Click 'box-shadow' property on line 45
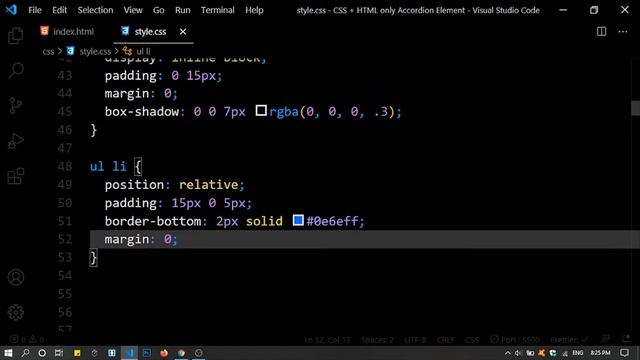Viewport: 640px width, 360px height. point(142,111)
